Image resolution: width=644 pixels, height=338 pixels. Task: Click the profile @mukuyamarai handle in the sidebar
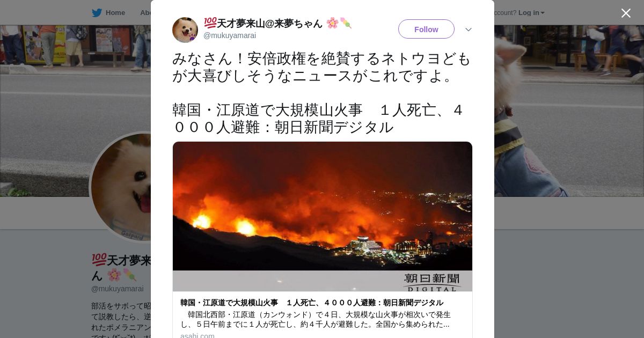[x=118, y=289]
